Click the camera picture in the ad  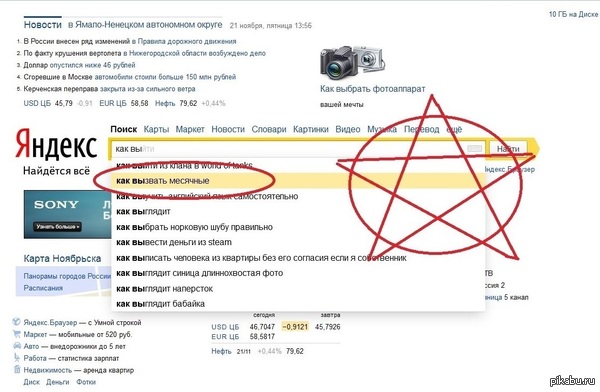coord(352,62)
